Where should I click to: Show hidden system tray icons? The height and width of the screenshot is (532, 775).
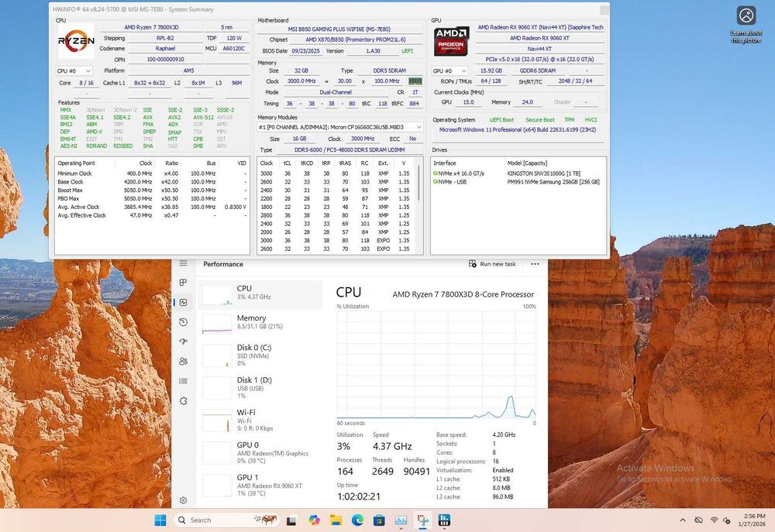(683, 520)
